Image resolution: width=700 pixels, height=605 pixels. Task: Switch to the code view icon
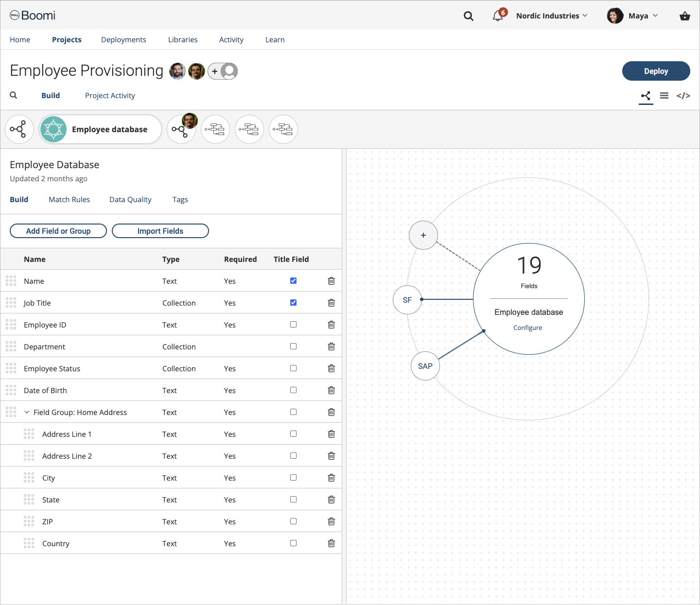click(x=683, y=96)
